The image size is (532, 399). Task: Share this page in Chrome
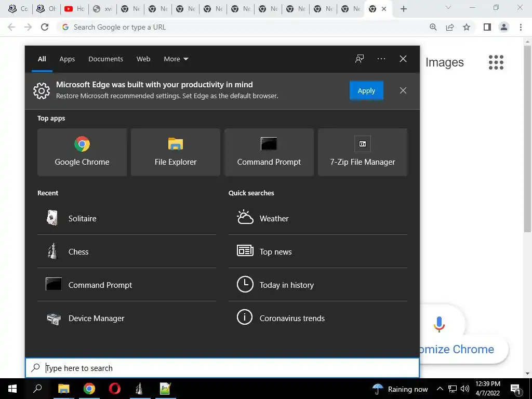[x=450, y=27]
